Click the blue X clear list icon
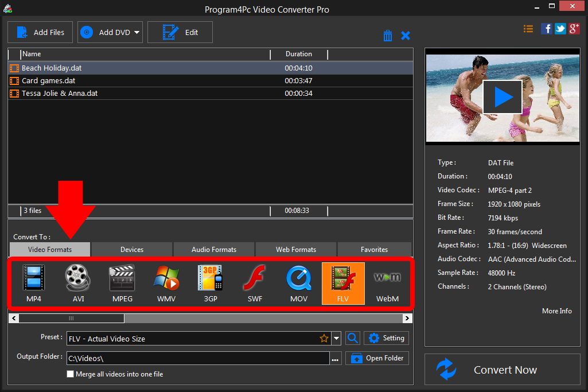Viewport: 588px width, 392px height. point(406,36)
